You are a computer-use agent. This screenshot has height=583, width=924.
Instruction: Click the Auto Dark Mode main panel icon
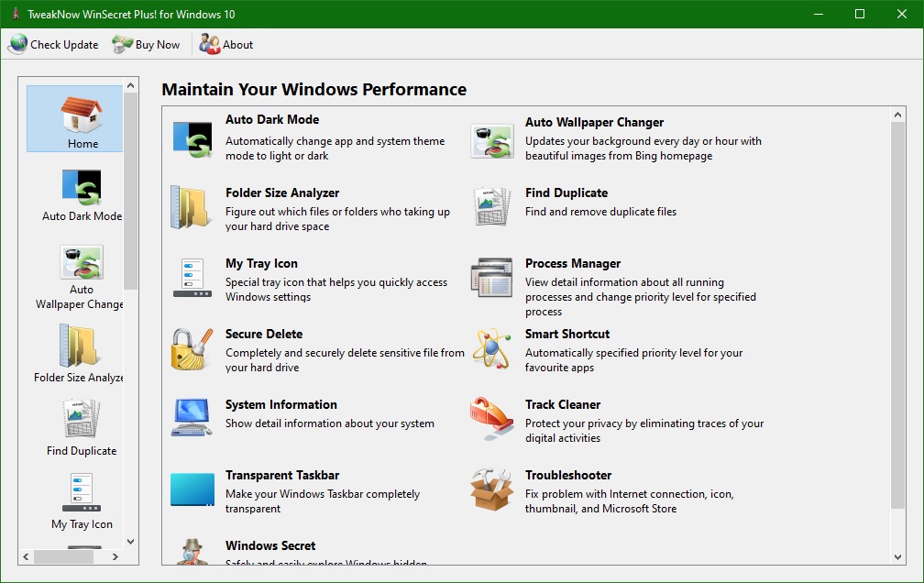pyautogui.click(x=192, y=138)
